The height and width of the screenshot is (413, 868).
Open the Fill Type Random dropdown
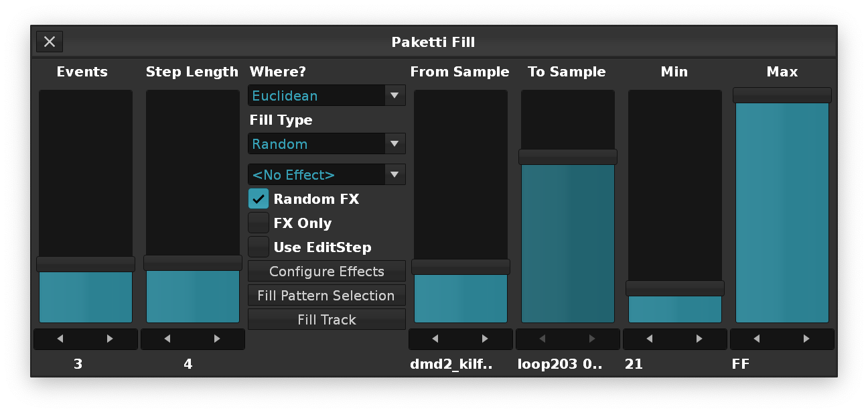pyautogui.click(x=327, y=143)
